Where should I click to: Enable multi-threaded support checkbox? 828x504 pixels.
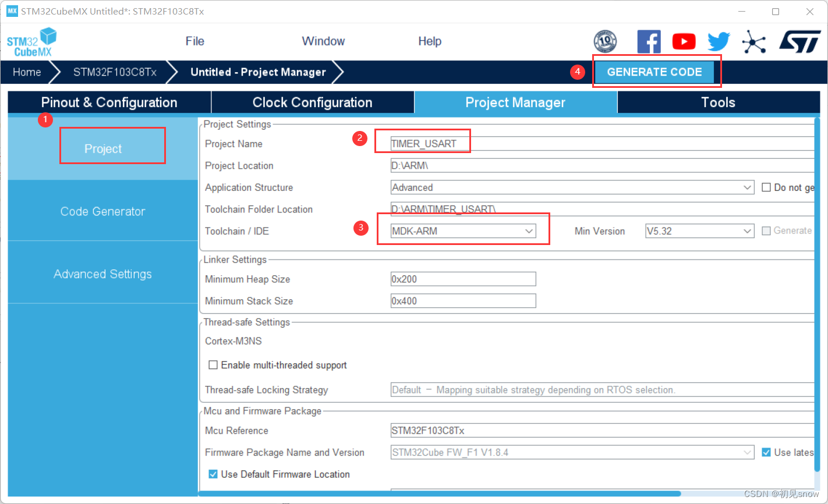click(x=213, y=365)
